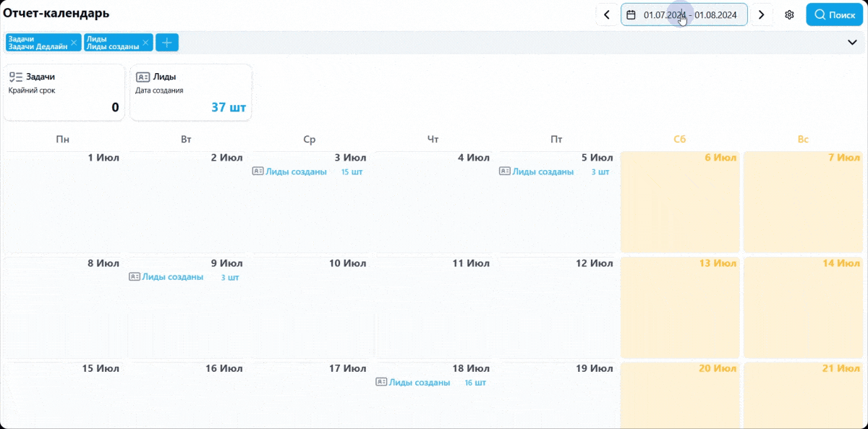Open the date range field 01.07.2024 - 01.08.2024
The image size is (868, 429).
[x=684, y=14]
